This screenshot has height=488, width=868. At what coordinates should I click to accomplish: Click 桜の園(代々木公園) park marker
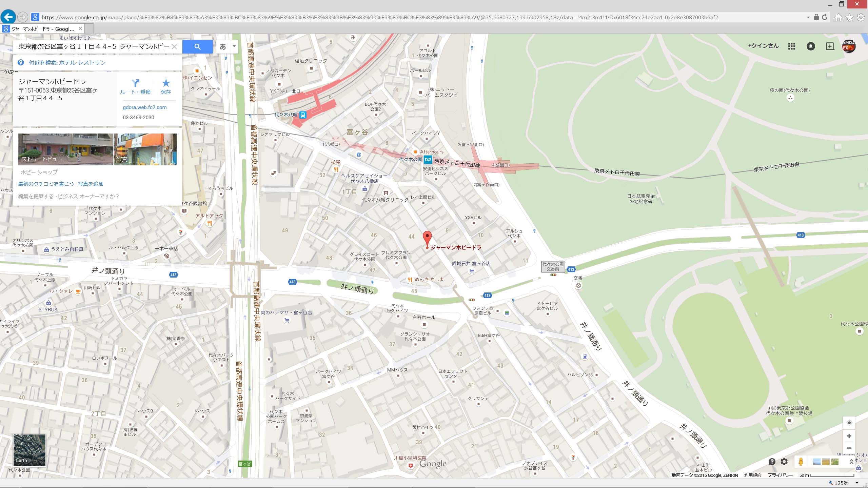tap(790, 98)
